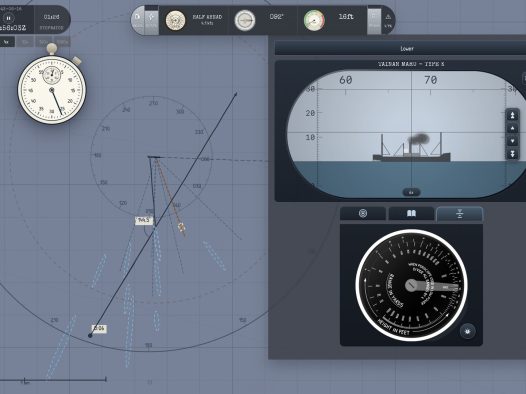This screenshot has height=394, width=526.
Task: Lower periscope fully with double-down arrow
Action: tap(513, 154)
